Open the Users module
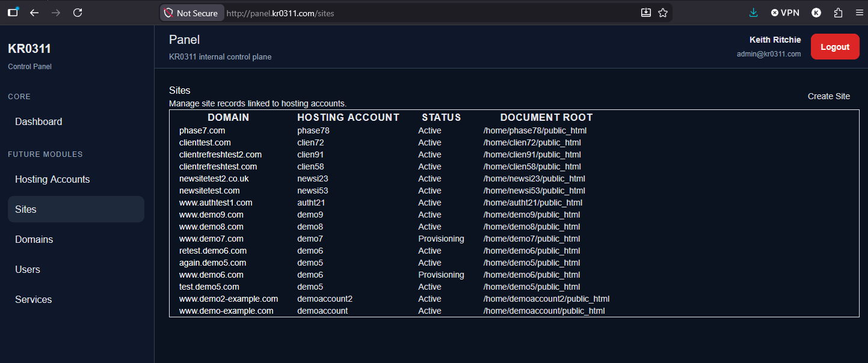This screenshot has height=363, width=868. pos(27,269)
